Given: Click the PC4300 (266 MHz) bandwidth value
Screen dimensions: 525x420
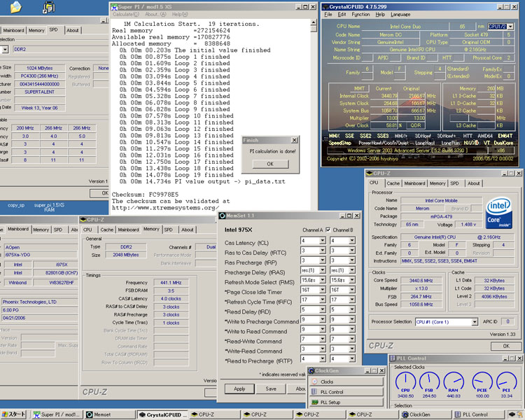Looking at the screenshot, I should point(39,76).
